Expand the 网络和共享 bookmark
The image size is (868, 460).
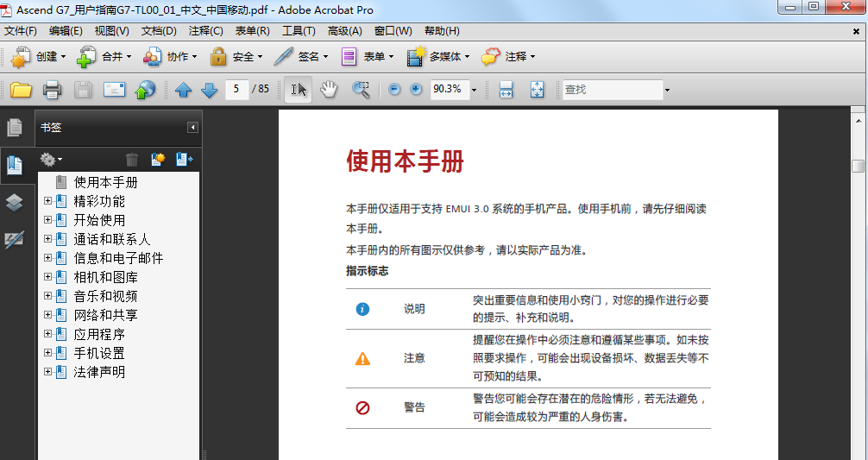48,314
